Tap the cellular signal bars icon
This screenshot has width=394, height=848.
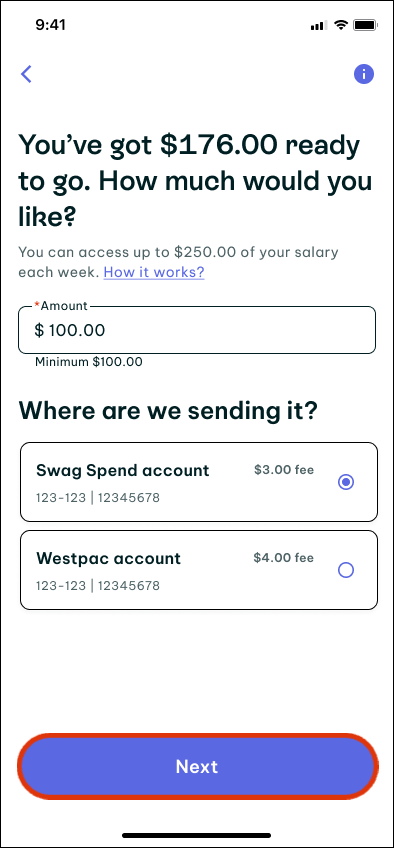click(x=319, y=25)
